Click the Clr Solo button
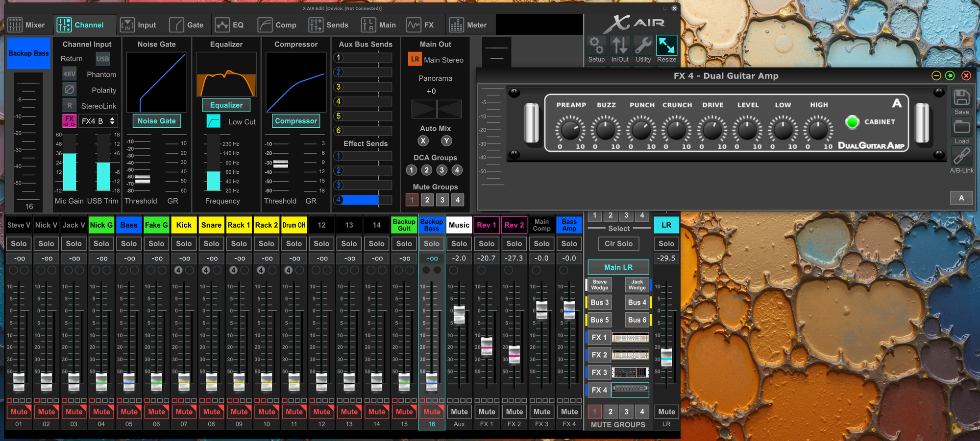Image resolution: width=980 pixels, height=441 pixels. click(x=618, y=243)
